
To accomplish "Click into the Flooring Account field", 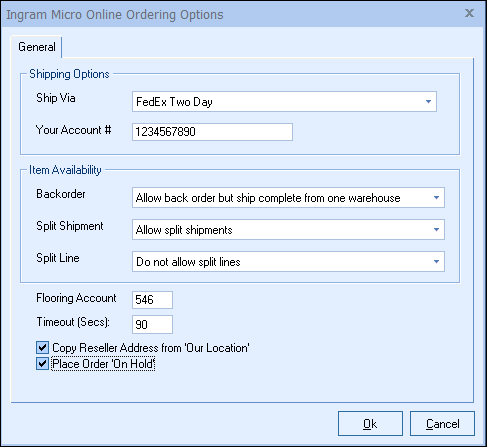I will [152, 300].
